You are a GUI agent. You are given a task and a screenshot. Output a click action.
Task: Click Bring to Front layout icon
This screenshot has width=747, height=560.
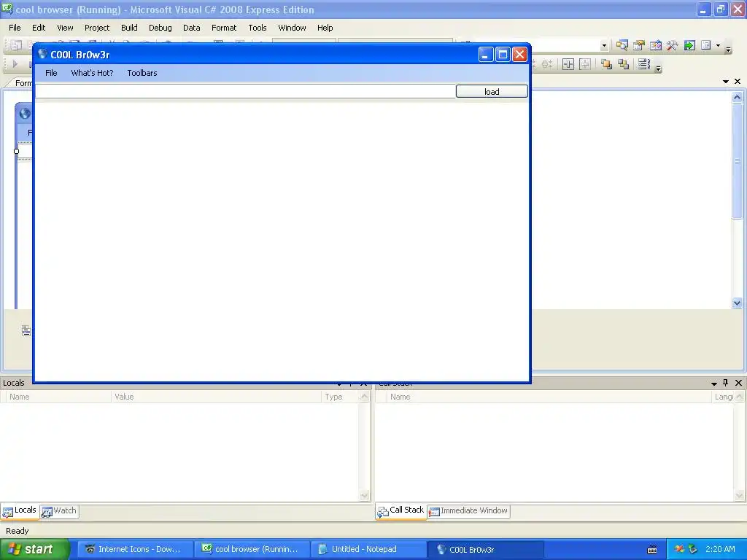(606, 64)
